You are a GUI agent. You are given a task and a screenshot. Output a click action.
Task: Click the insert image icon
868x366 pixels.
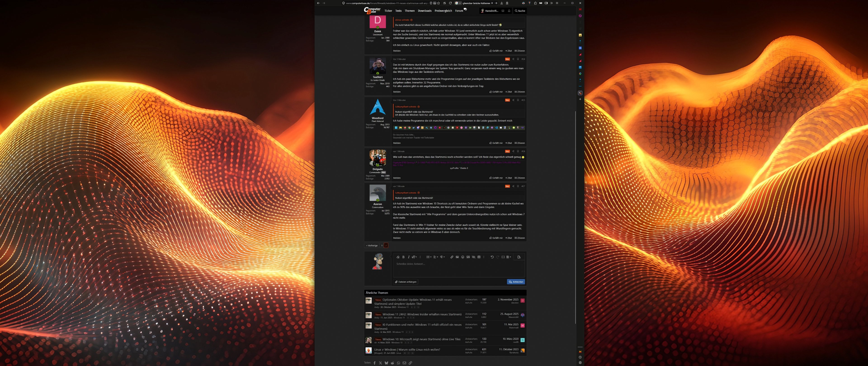point(457,257)
